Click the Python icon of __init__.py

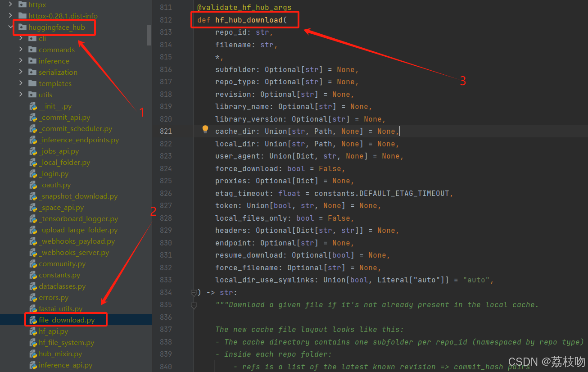pyautogui.click(x=33, y=106)
